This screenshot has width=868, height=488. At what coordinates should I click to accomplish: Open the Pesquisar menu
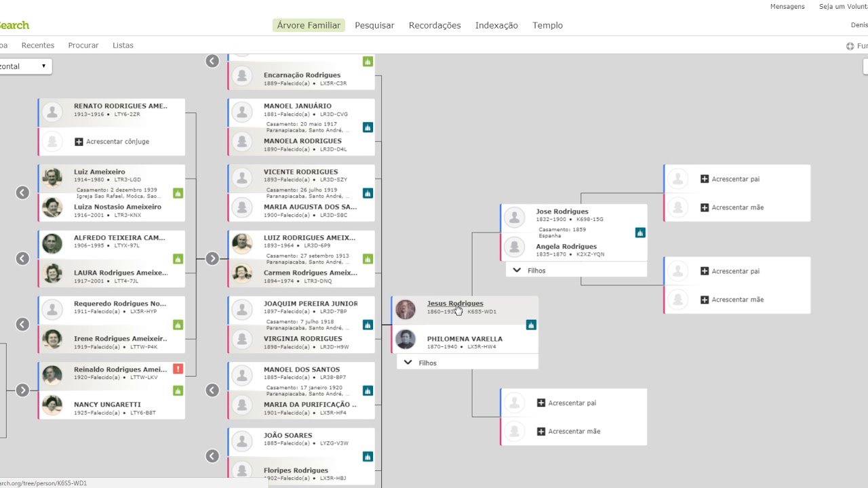point(374,25)
